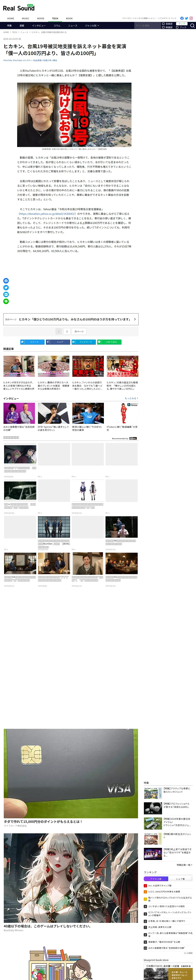The image size is (196, 980).
Task: Click the search magnifier icon
Action: [x=192, y=25]
